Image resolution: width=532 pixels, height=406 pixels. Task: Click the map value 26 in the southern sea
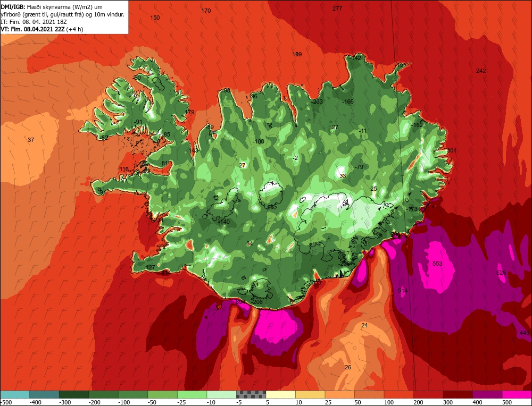click(348, 367)
